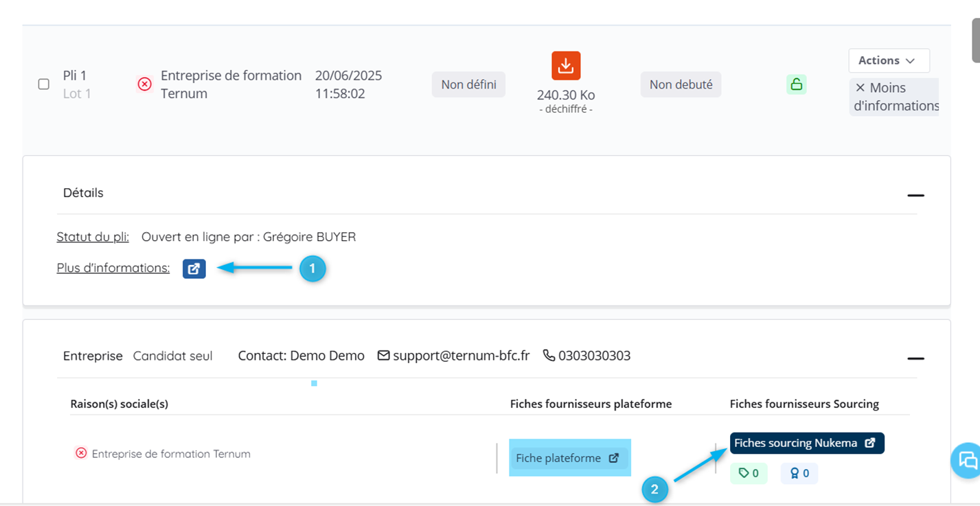
Task: Click the green tag count badge
Action: coord(748,473)
